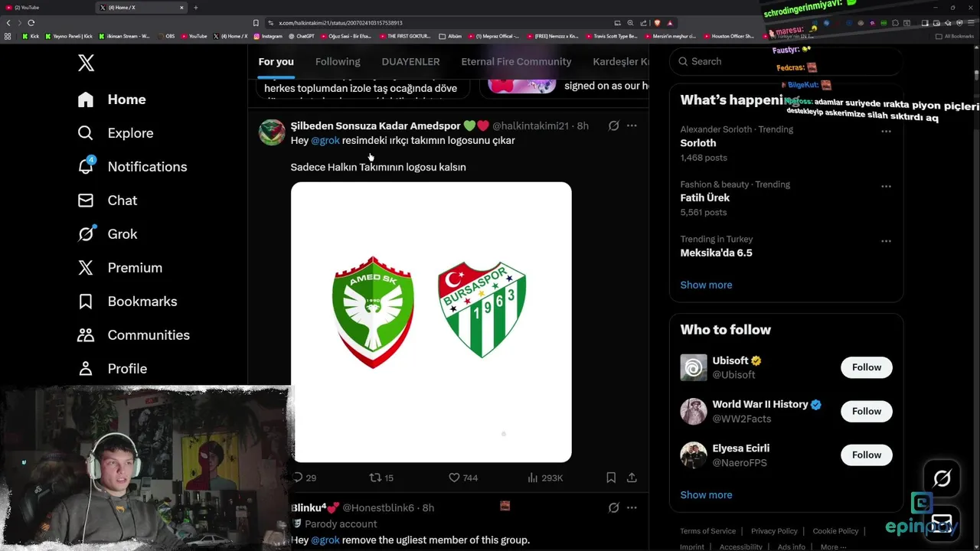980x551 pixels.
Task: Open Privacy Policy link
Action: pos(774,531)
